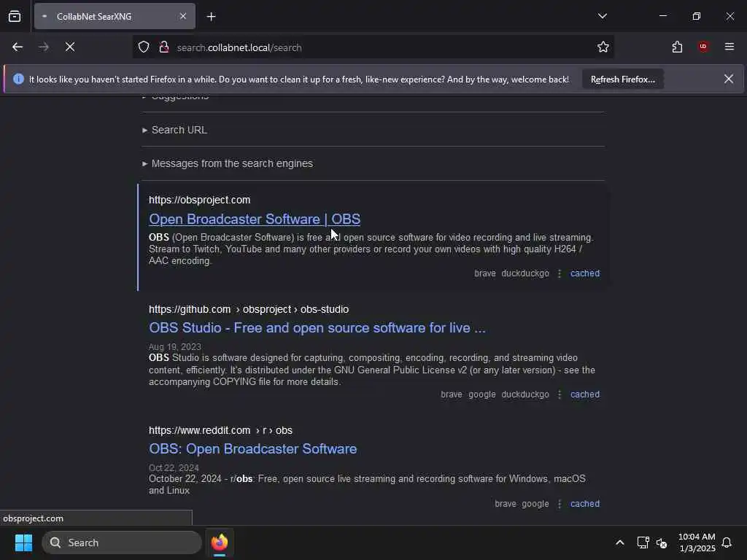The image size is (747, 560).
Task: Click the Refresh Firefox button
Action: pos(623,79)
